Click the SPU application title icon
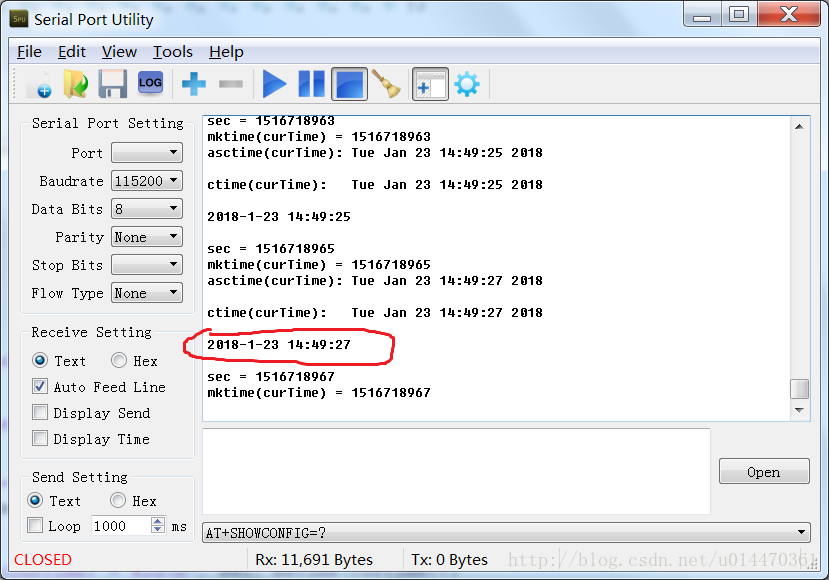Screen dimensions: 829x580 pos(19,19)
